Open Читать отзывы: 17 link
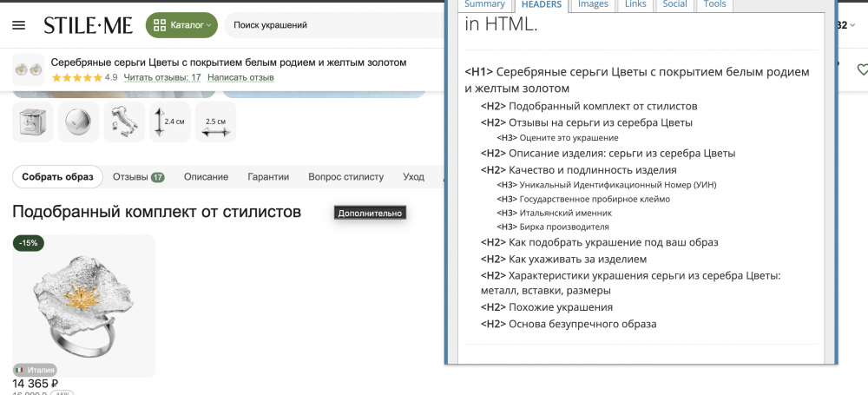 coord(162,77)
